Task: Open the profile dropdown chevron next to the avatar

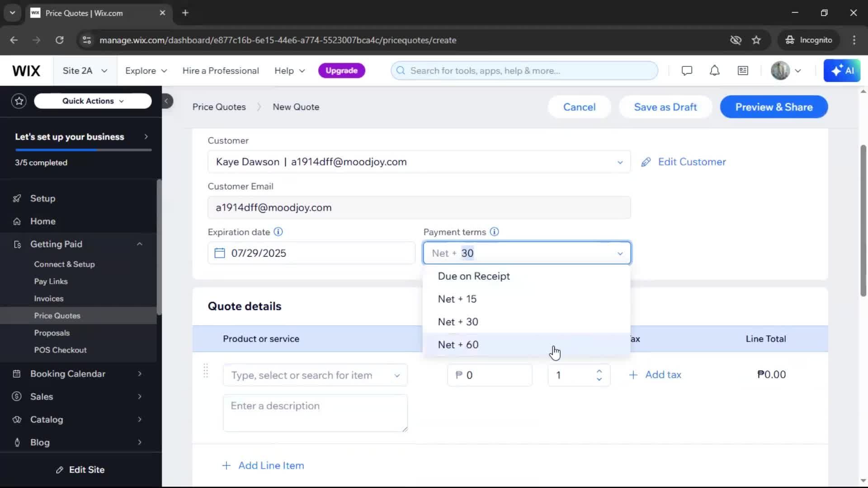Action: tap(798, 70)
